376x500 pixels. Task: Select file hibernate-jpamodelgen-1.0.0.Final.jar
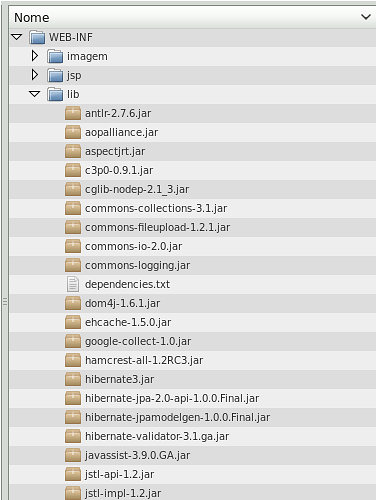[177, 417]
